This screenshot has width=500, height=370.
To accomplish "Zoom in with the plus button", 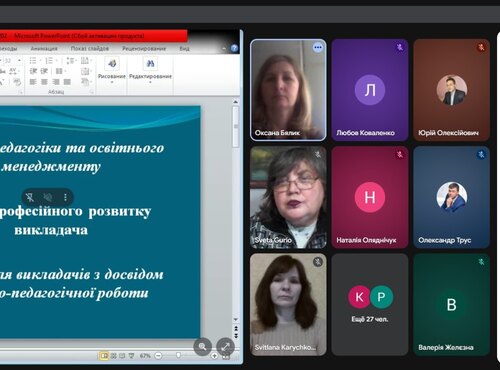I will click(214, 356).
